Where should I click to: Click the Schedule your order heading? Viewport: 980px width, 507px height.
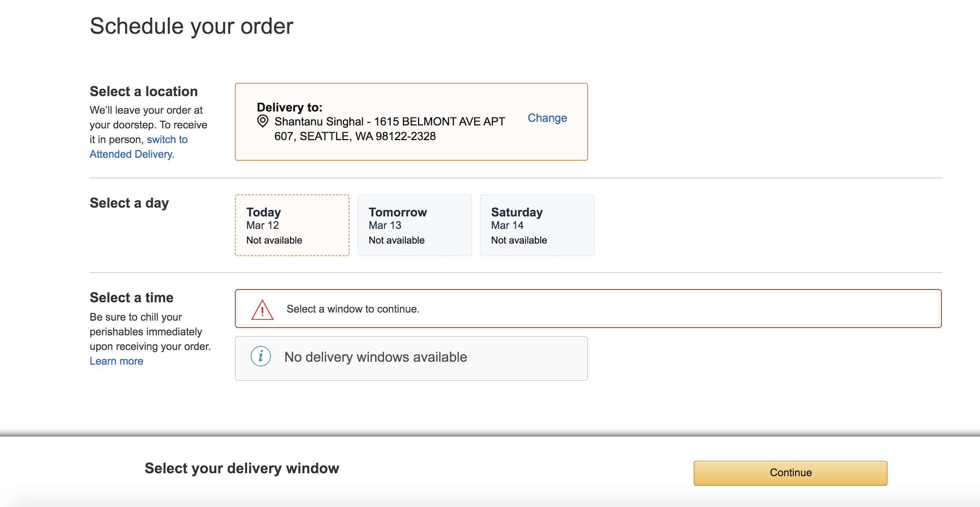pos(191,26)
